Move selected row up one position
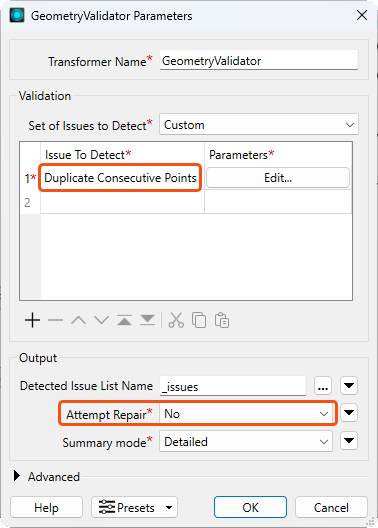This screenshot has height=528, width=378. [x=78, y=320]
